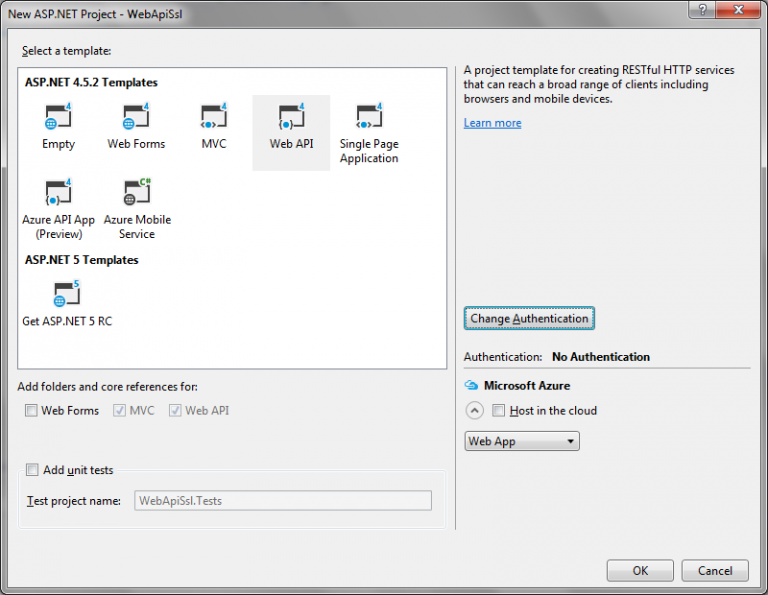Select Azure API App (Preview) template
The width and height of the screenshot is (768, 595).
pyautogui.click(x=58, y=193)
